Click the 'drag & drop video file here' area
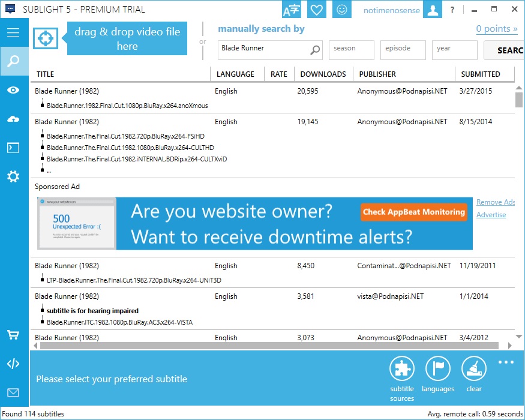525x420 pixels. (127, 38)
